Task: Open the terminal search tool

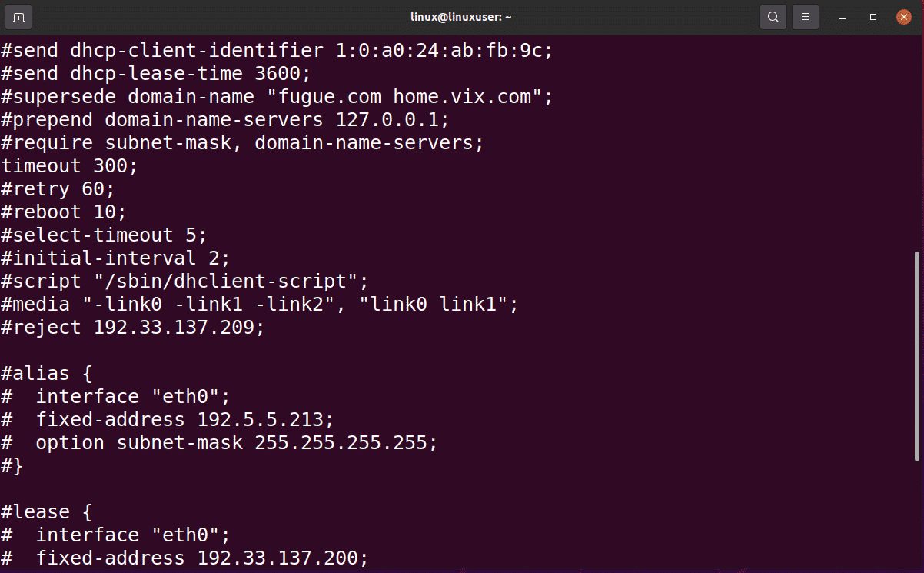Action: click(x=773, y=16)
